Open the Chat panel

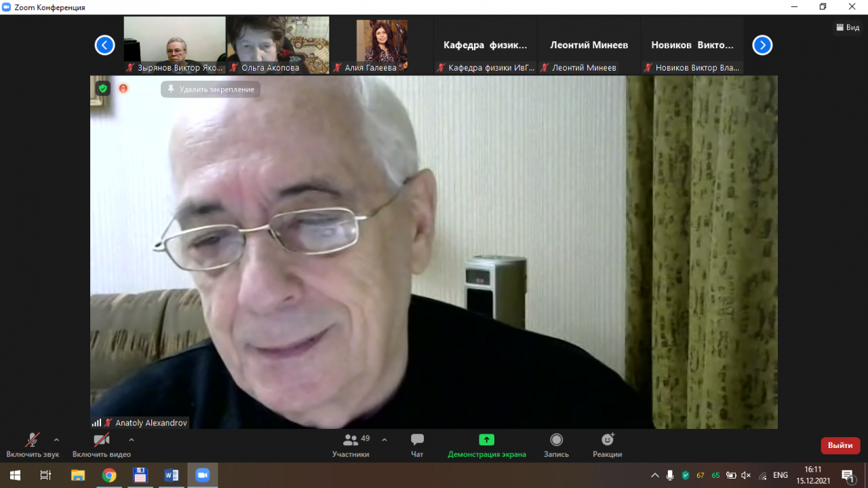pyautogui.click(x=417, y=445)
